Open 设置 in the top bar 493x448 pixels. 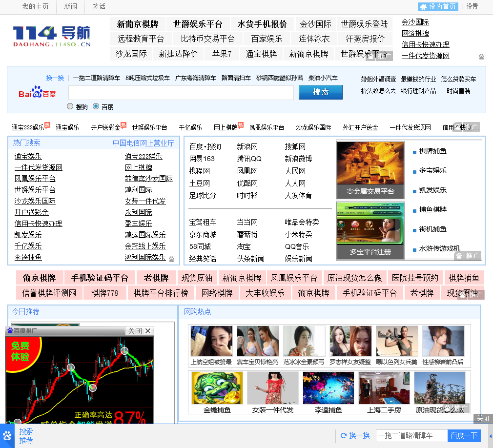(472, 7)
